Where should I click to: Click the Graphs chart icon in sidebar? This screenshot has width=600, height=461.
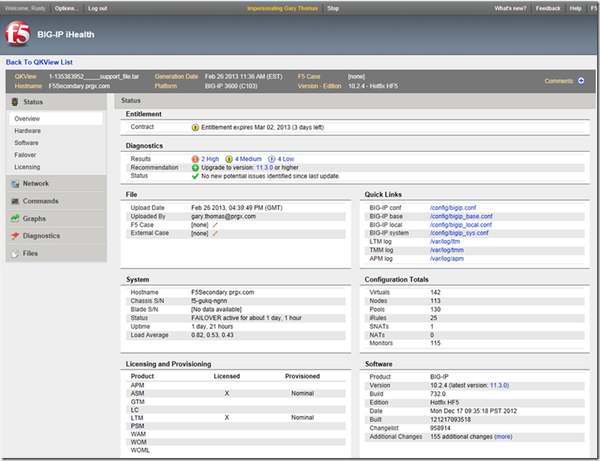pyautogui.click(x=14, y=218)
